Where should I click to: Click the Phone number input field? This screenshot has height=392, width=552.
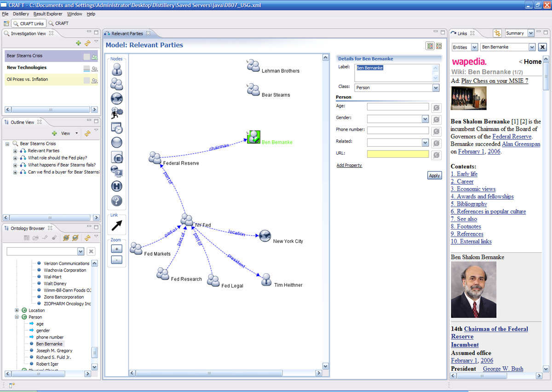point(398,131)
